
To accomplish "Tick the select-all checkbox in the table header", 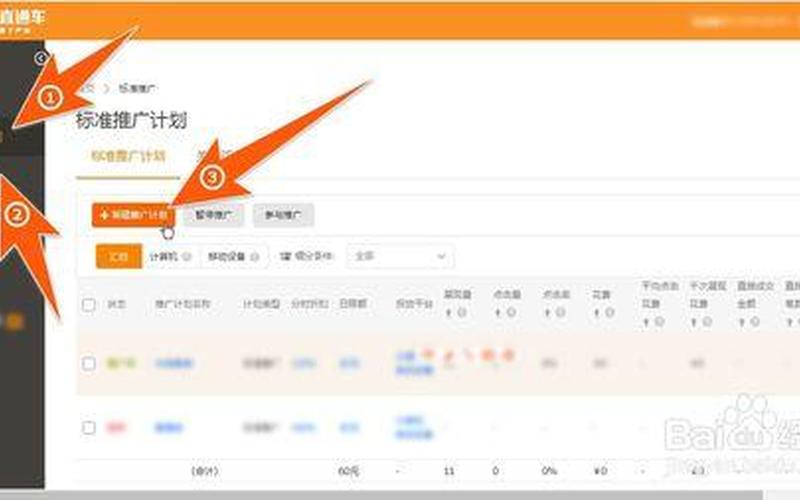I will tap(89, 305).
